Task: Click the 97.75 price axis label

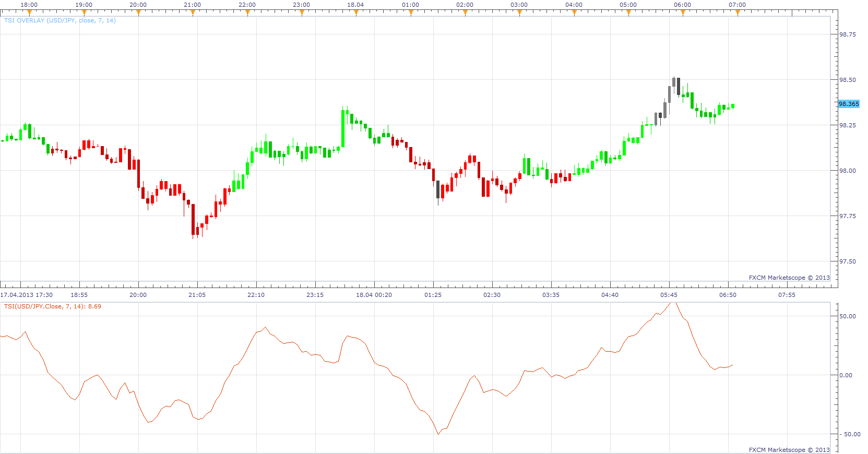Action: (x=848, y=216)
